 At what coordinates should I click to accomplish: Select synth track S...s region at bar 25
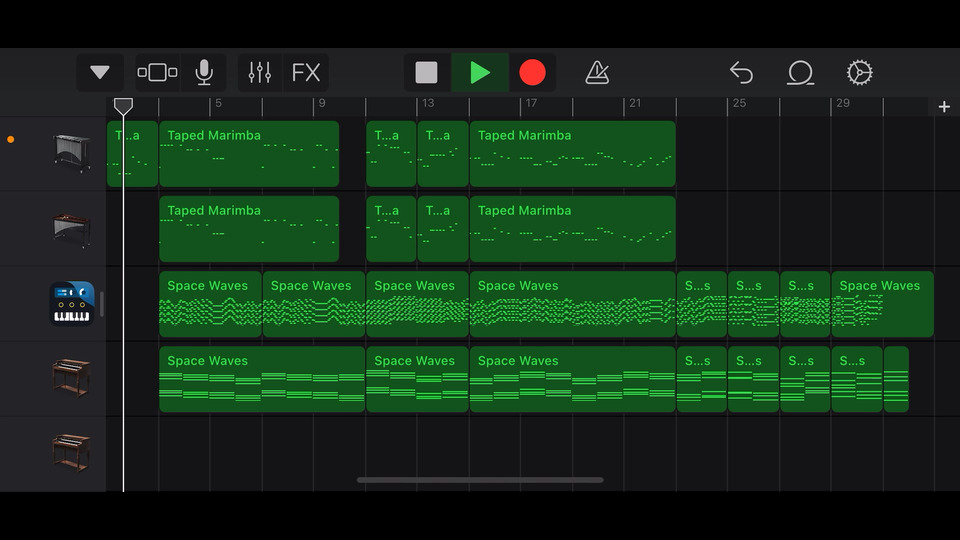click(x=754, y=304)
